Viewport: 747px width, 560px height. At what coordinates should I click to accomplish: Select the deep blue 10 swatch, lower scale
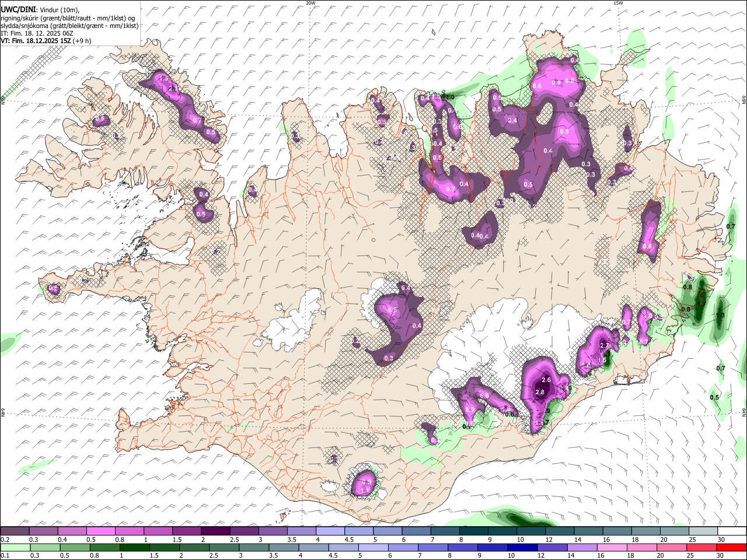(x=522, y=548)
